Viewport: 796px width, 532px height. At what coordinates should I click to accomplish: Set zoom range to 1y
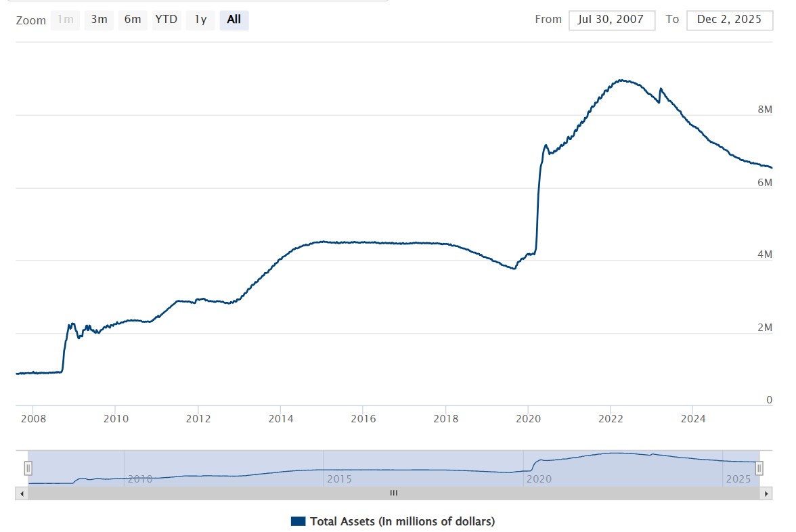tap(200, 20)
